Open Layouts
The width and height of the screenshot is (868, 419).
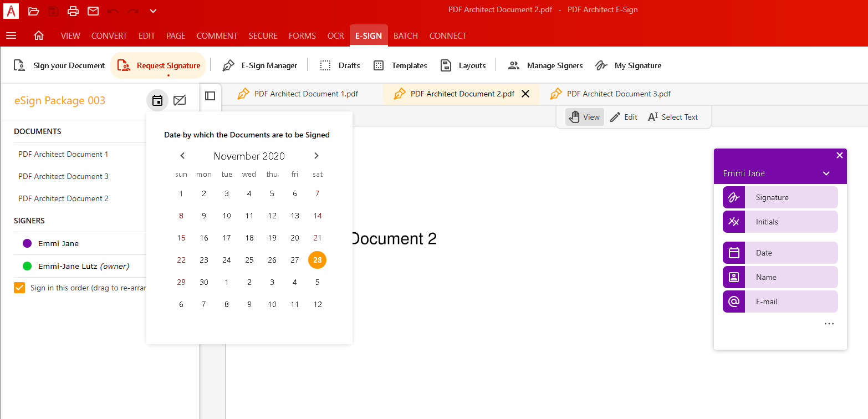coord(463,65)
